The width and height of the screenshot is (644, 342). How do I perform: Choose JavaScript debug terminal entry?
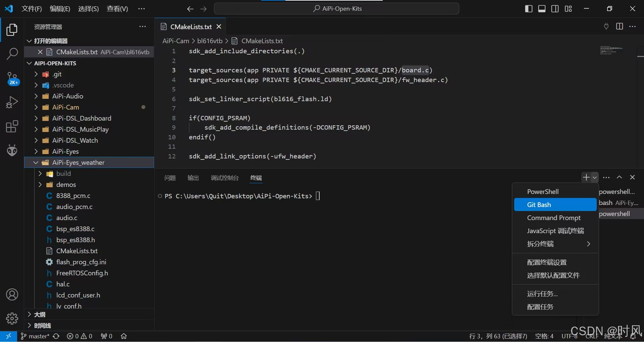[x=555, y=231]
